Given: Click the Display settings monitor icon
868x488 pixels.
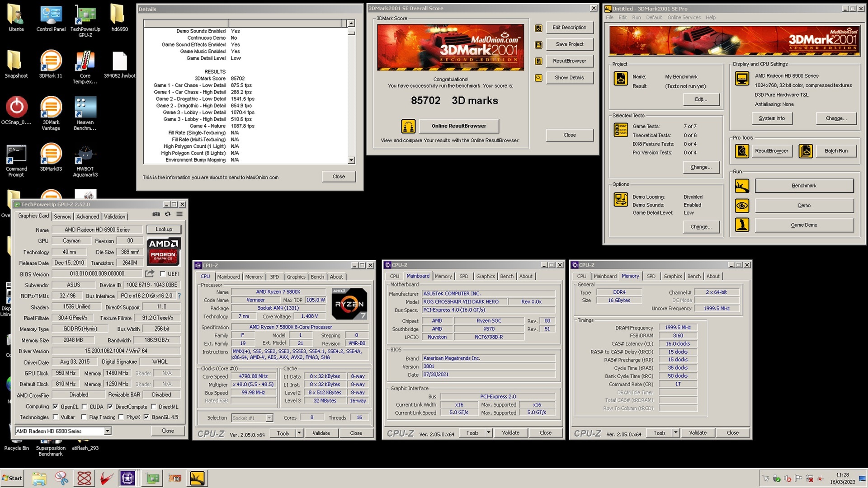Looking at the screenshot, I should click(742, 79).
